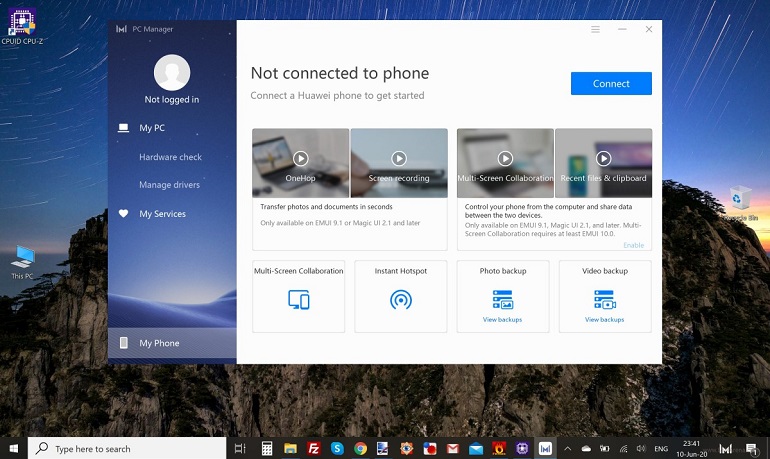This screenshot has height=459, width=770.
Task: Select My PC in the sidebar
Action: pyautogui.click(x=152, y=128)
